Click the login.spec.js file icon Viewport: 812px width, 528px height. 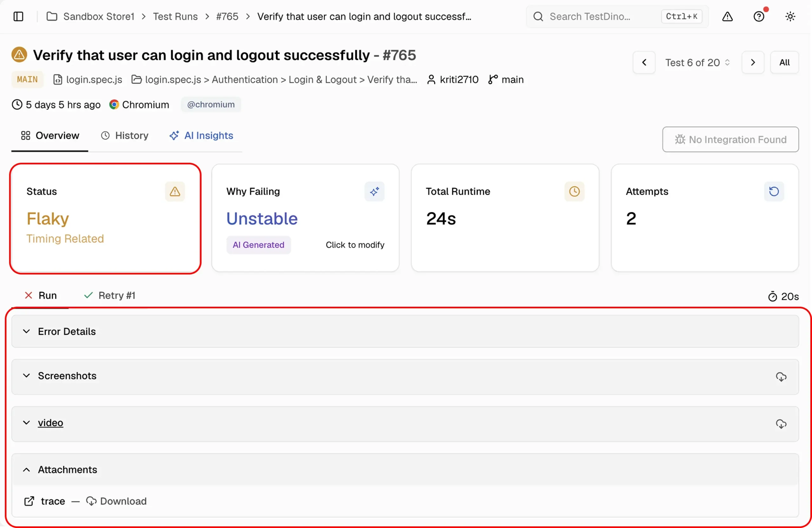pyautogui.click(x=58, y=80)
